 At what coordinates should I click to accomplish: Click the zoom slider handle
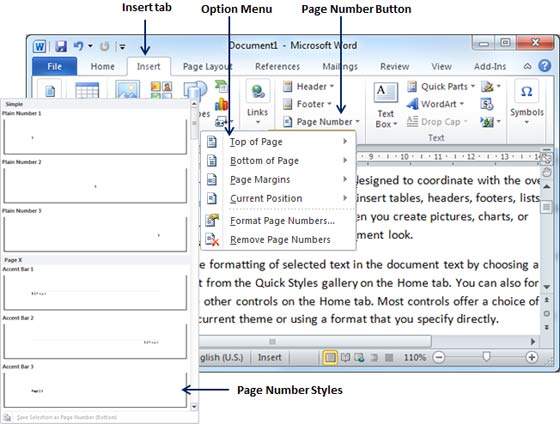point(486,356)
